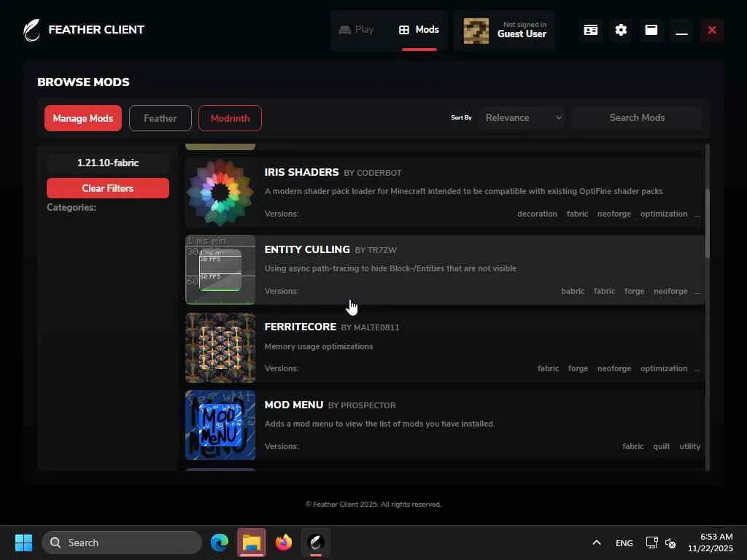Open the clock and date panel

(710, 542)
